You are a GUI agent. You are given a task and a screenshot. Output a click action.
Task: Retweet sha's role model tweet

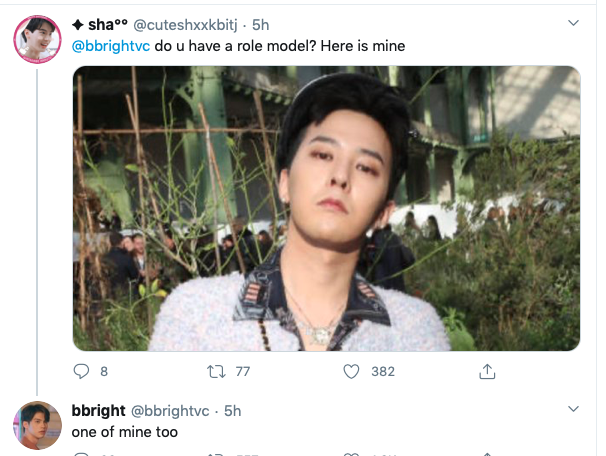click(216, 372)
